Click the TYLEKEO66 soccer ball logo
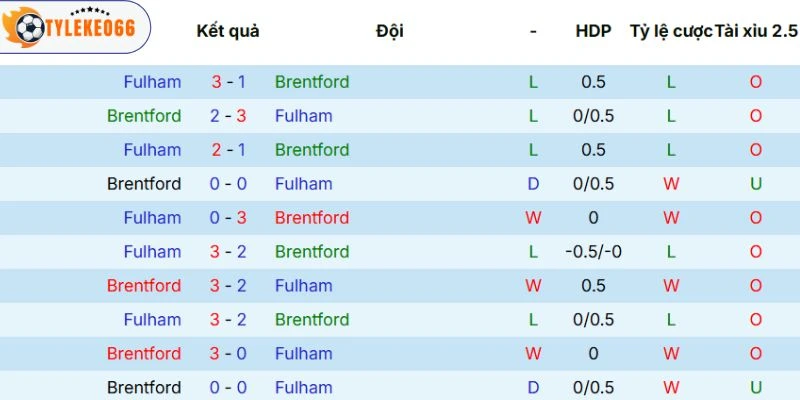 pos(28,30)
